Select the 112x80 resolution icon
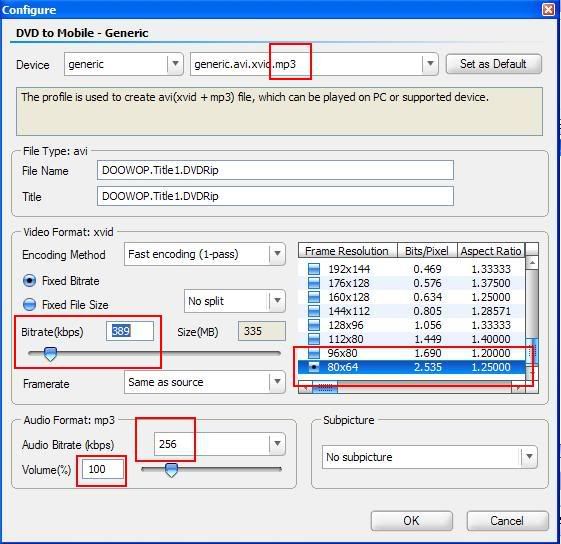The image size is (561, 544). pyautogui.click(x=314, y=339)
